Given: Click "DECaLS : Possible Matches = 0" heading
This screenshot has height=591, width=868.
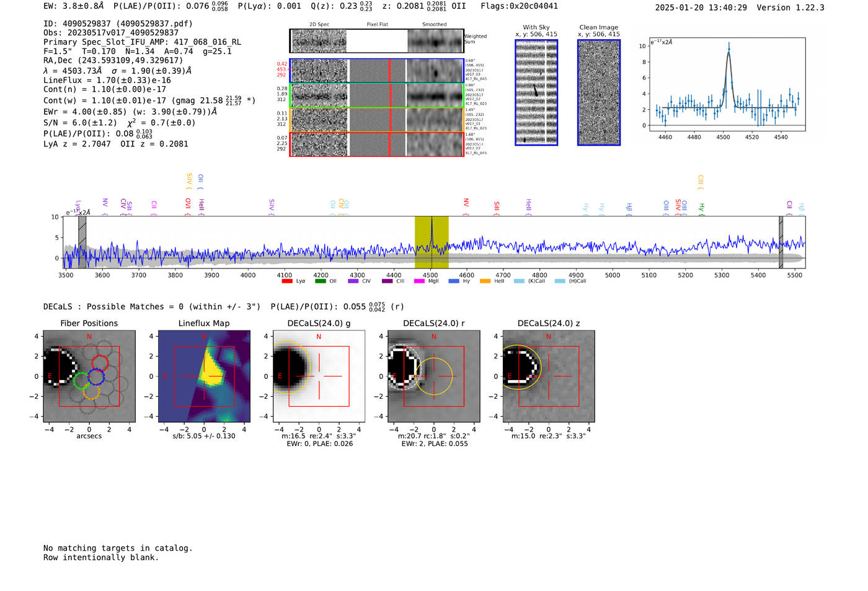Looking at the screenshot, I should (x=113, y=307).
